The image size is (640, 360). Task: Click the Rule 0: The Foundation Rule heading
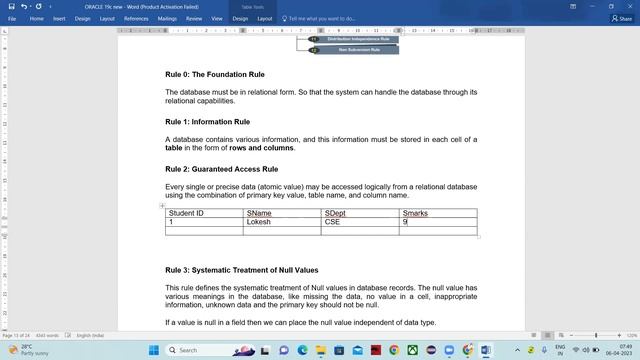point(215,74)
